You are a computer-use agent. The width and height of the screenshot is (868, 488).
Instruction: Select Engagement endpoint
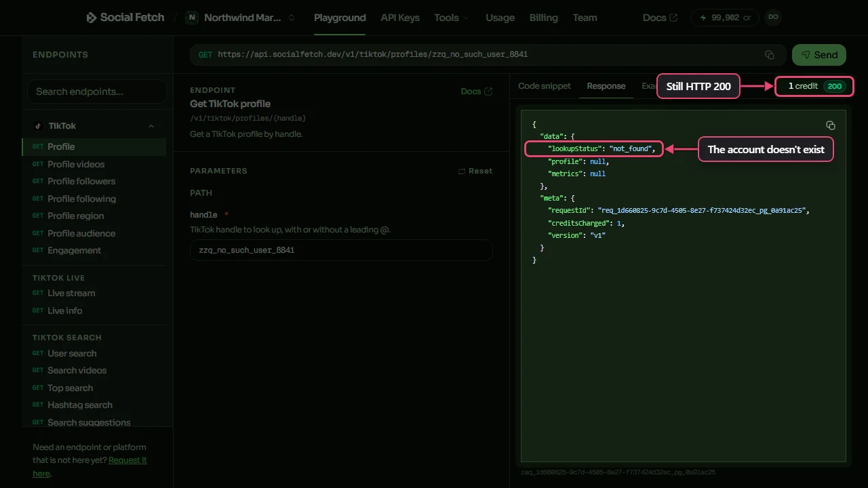pos(95,250)
